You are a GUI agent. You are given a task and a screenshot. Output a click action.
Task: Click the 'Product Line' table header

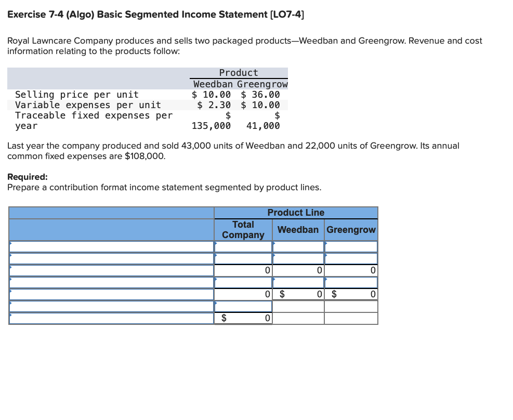point(296,213)
